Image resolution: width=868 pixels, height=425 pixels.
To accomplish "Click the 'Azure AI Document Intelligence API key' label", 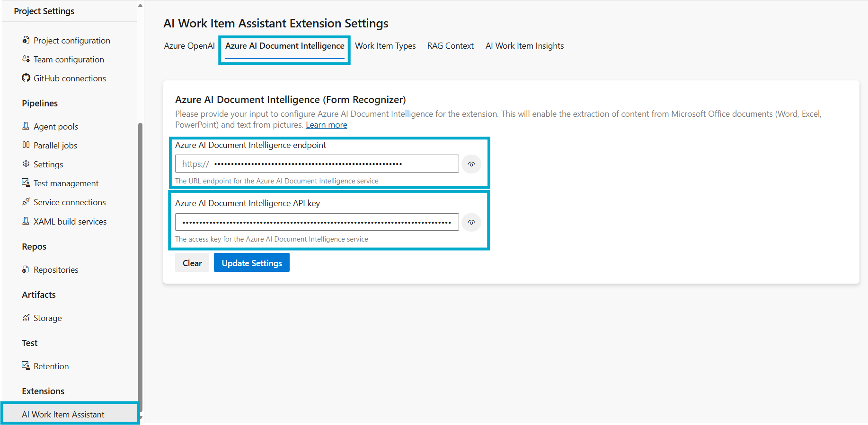I will click(x=248, y=203).
